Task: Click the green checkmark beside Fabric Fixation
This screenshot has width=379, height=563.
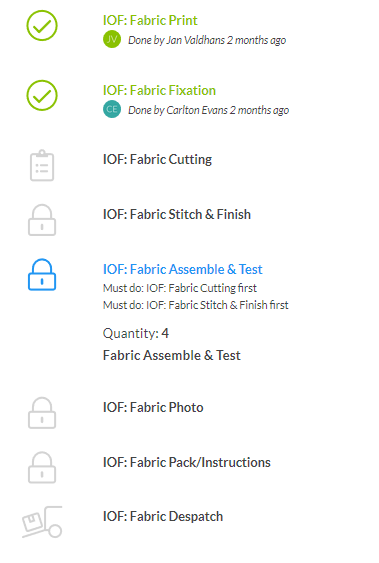Action: tap(42, 95)
